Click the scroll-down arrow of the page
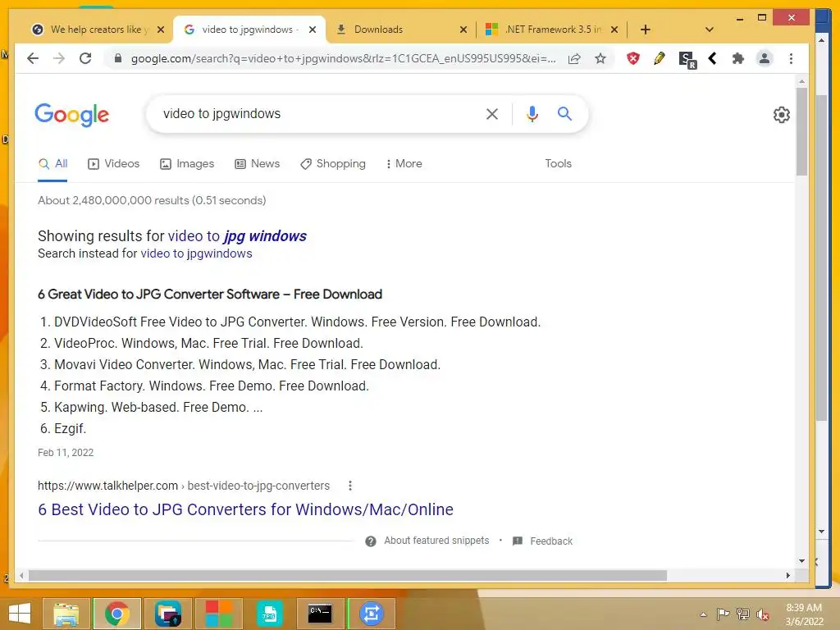 tap(801, 561)
